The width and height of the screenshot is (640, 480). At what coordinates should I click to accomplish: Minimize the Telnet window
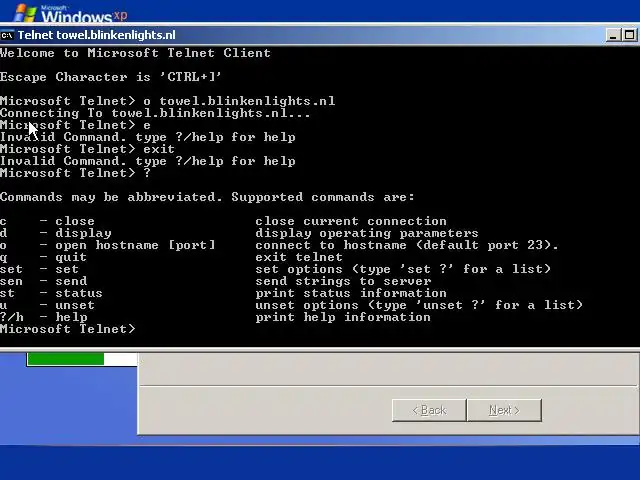613,36
